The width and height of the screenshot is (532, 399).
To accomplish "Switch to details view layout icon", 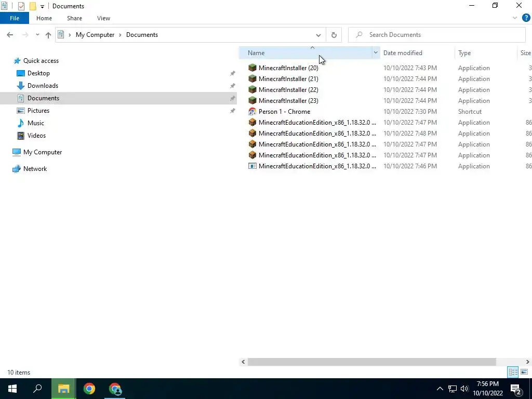I will pos(513,372).
